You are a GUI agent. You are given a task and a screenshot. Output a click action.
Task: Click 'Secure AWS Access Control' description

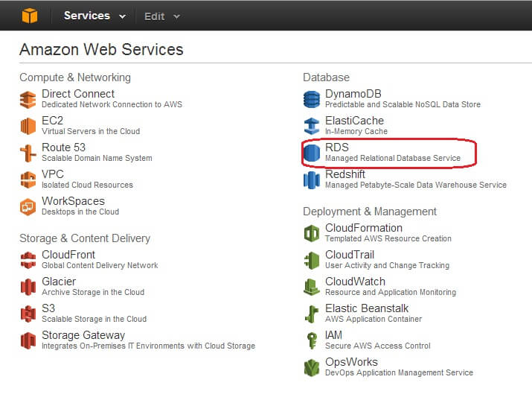(x=378, y=346)
